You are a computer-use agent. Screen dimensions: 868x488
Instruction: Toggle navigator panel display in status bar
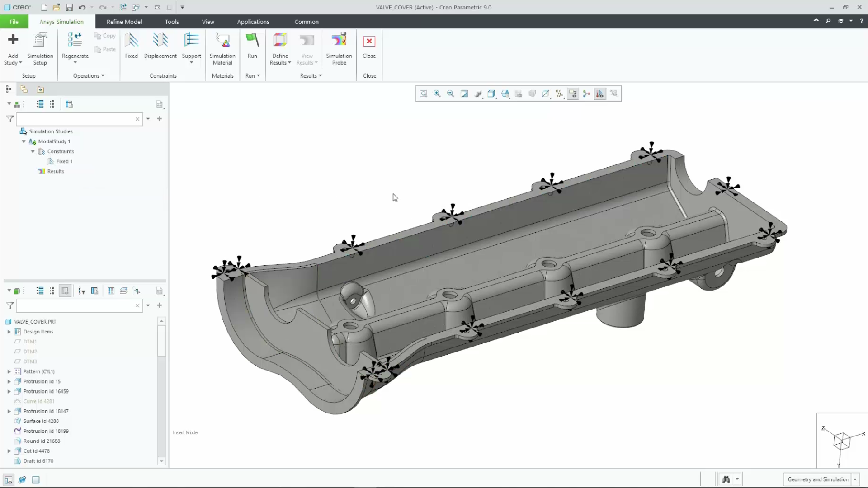(8, 480)
